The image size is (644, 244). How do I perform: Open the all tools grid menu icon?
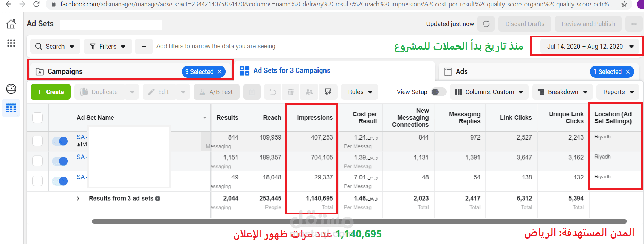pos(11,43)
